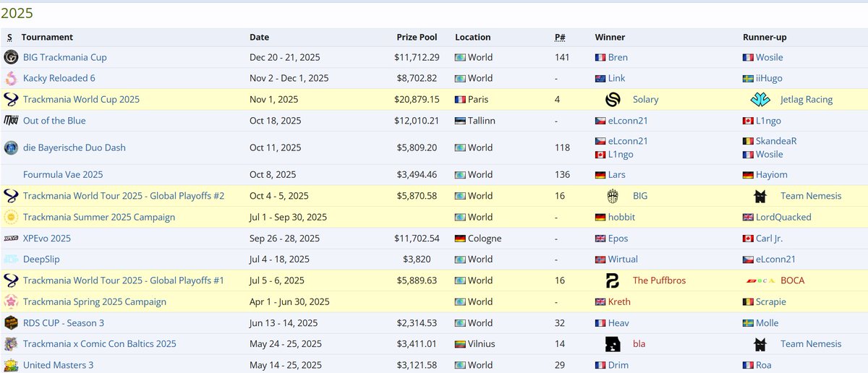Open the bla team link
The image size is (868, 373).
click(x=639, y=344)
